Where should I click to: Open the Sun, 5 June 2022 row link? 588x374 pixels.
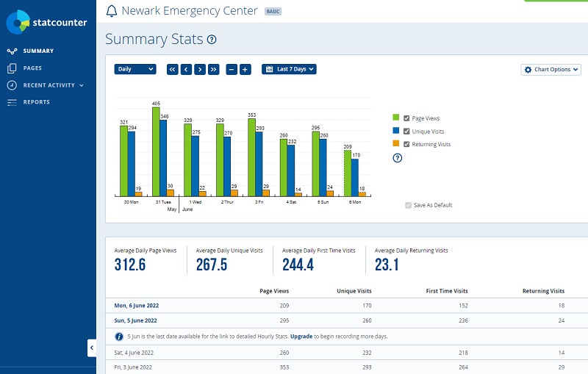[137, 320]
